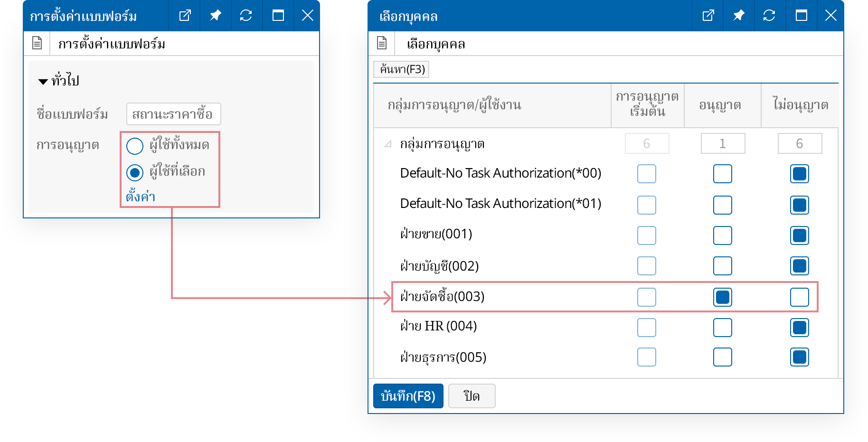
Task: Refresh the การตั้งค่าแบบฟอร์ม window
Action: tap(245, 16)
